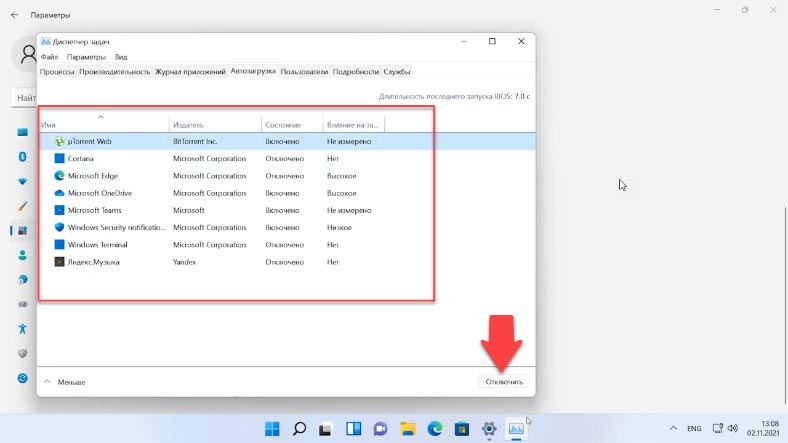
Task: Select the Microsoft Teams name
Action: [94, 210]
